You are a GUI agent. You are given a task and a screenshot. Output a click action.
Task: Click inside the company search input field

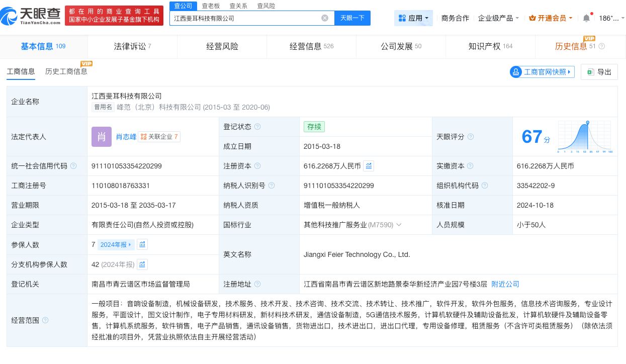[x=246, y=18]
